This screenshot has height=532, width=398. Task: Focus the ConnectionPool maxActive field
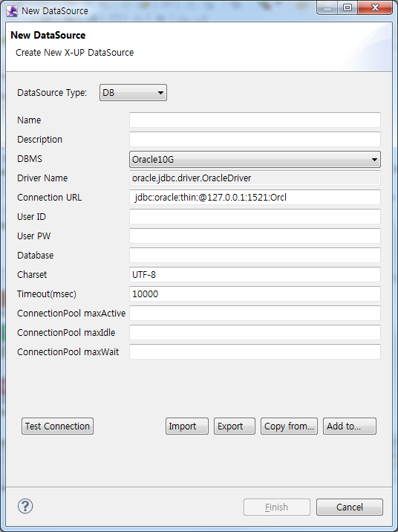click(x=255, y=314)
